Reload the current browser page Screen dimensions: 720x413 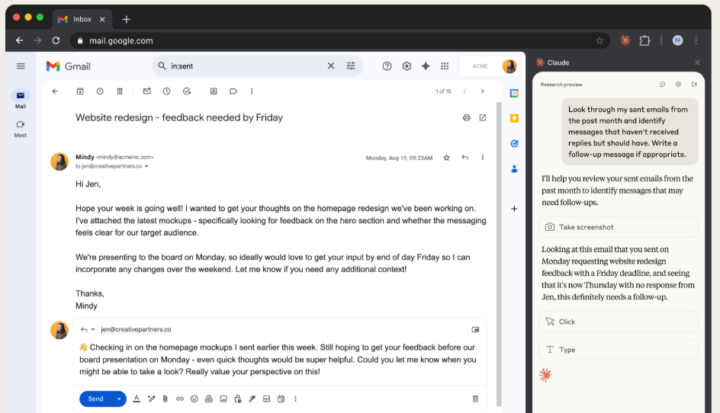click(56, 40)
